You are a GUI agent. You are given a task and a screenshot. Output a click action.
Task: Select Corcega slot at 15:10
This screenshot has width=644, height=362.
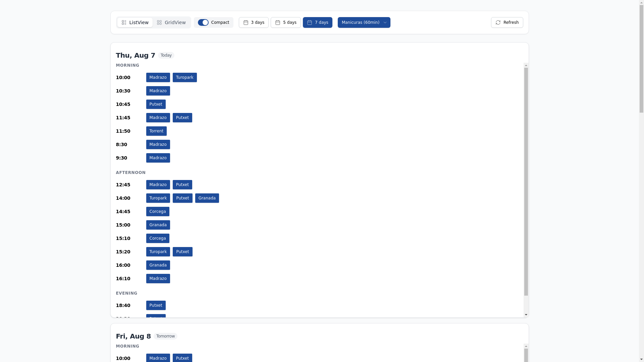[158, 238]
